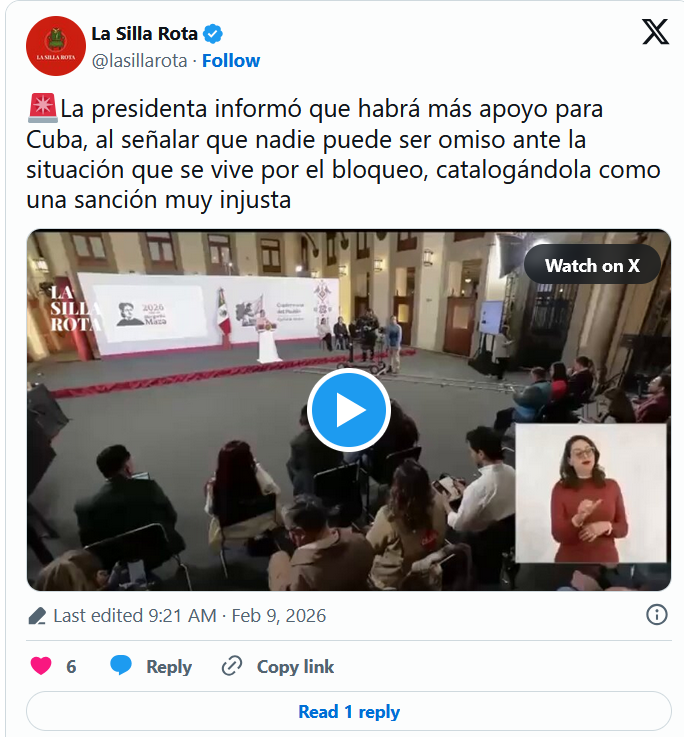Click the X logo icon
This screenshot has width=684, height=737.
click(x=655, y=32)
